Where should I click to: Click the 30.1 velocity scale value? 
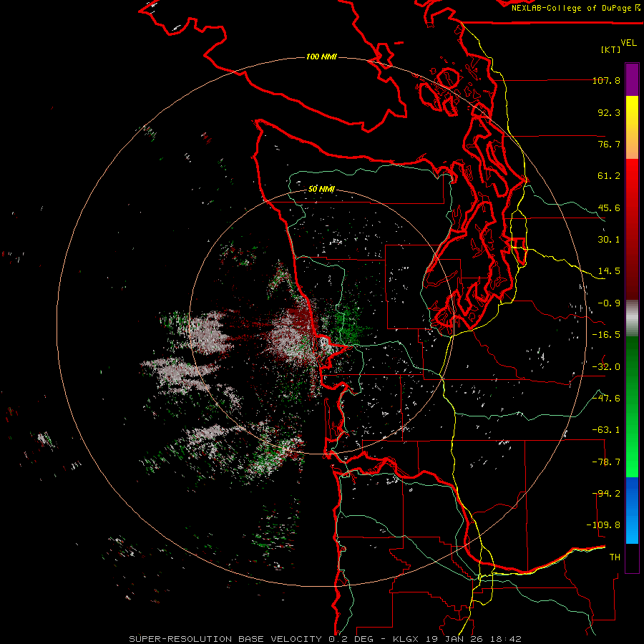pyautogui.click(x=609, y=240)
